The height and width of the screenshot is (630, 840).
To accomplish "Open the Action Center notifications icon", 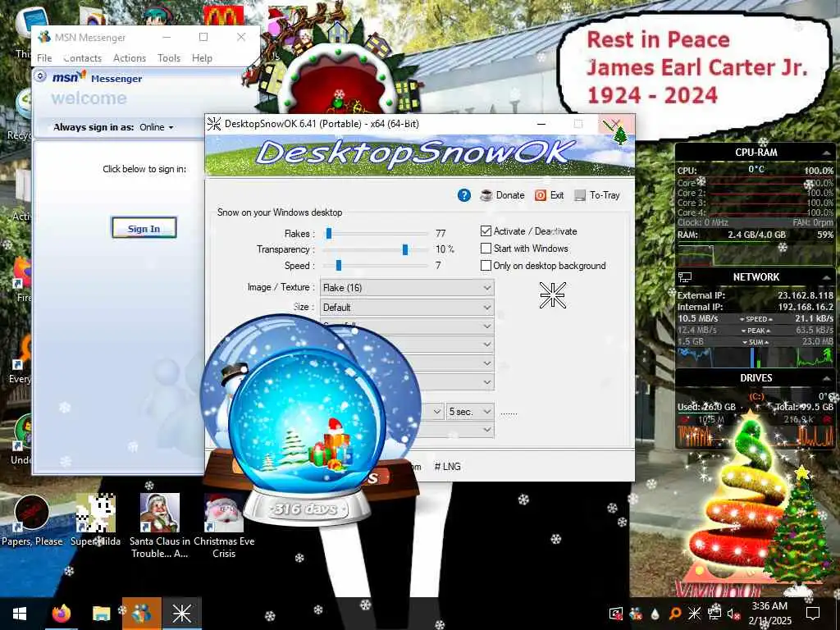I will 813,614.
